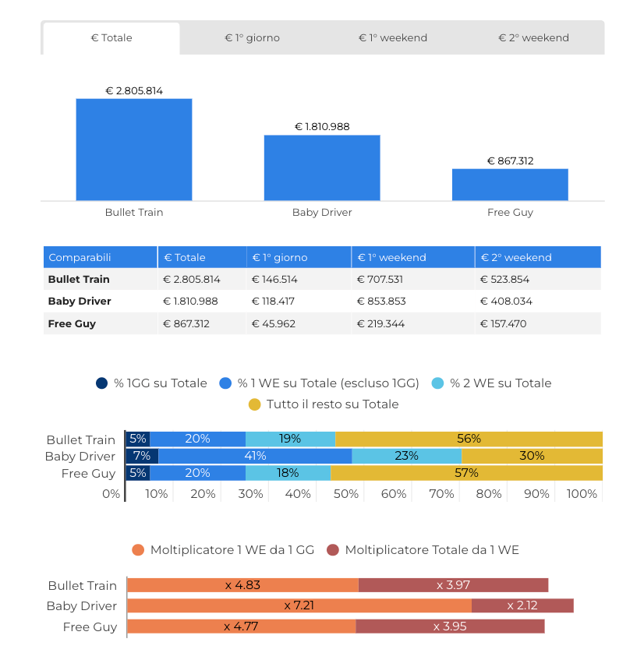Toggle Moltiplicatore 1 WE da 1 GG legend dot
Viewport: 644px width, 667px height.
[138, 550]
